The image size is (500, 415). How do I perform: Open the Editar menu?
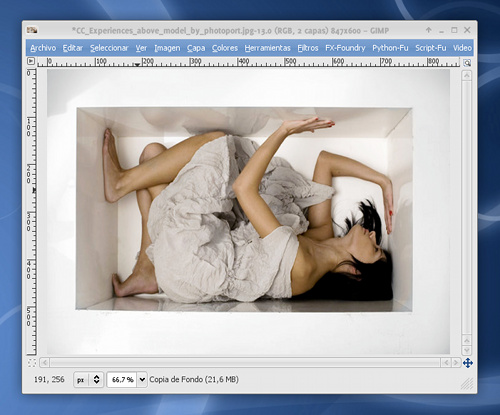73,48
